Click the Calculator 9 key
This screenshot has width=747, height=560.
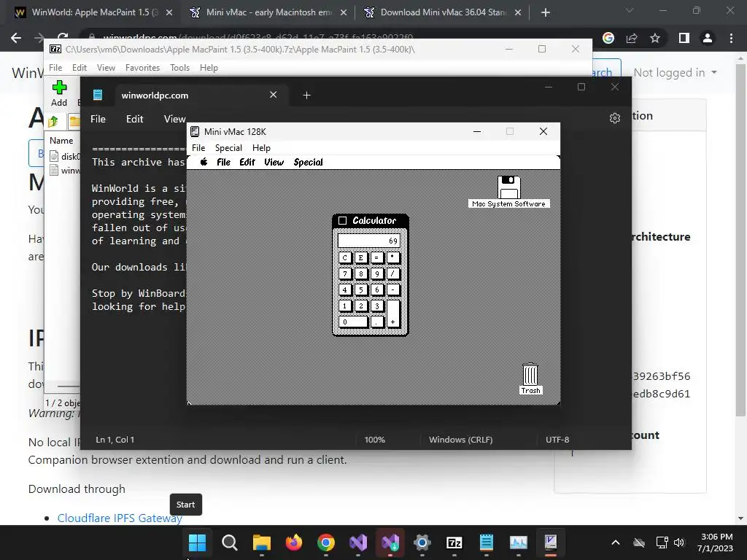coord(376,274)
